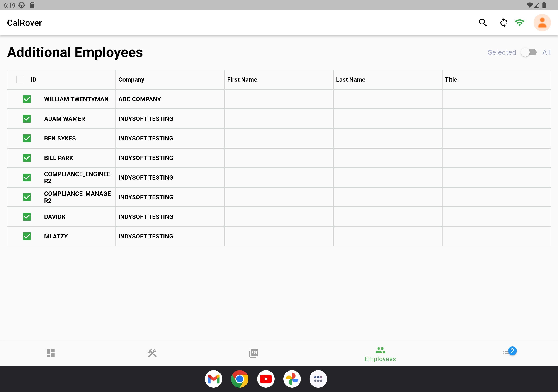Toggle the Selected/All switch
Image resolution: width=558 pixels, height=392 pixels.
(x=529, y=52)
